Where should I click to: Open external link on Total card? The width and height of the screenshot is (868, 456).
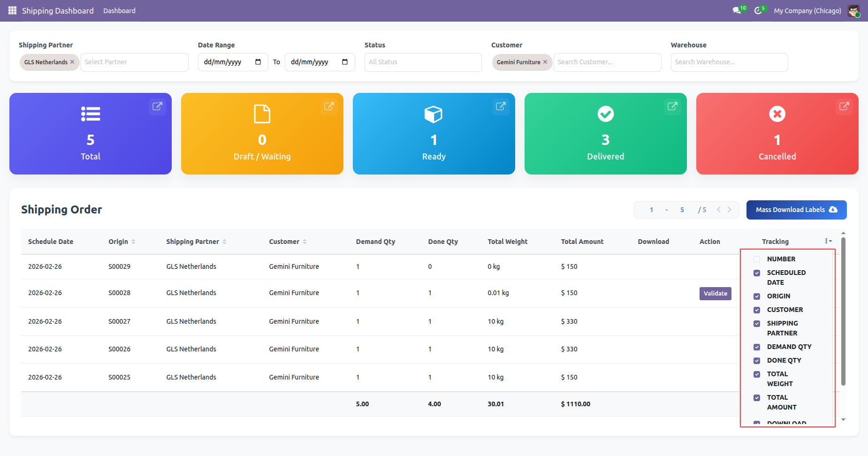pos(157,106)
